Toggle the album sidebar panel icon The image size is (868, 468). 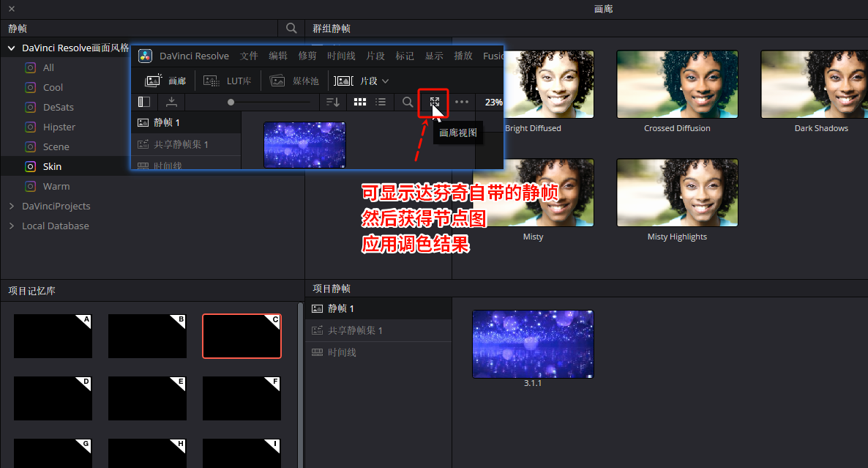pos(144,102)
